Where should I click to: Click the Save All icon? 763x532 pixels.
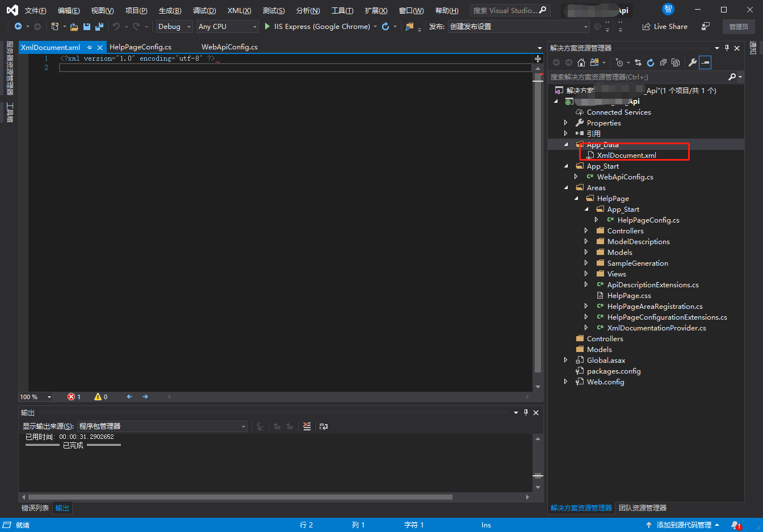(x=99, y=27)
